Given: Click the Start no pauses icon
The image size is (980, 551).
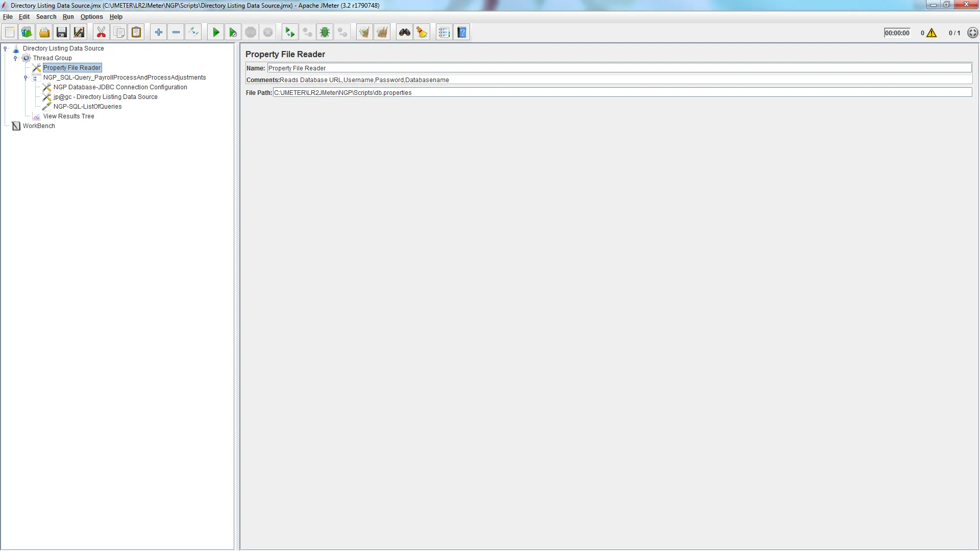Looking at the screenshot, I should click(x=233, y=33).
